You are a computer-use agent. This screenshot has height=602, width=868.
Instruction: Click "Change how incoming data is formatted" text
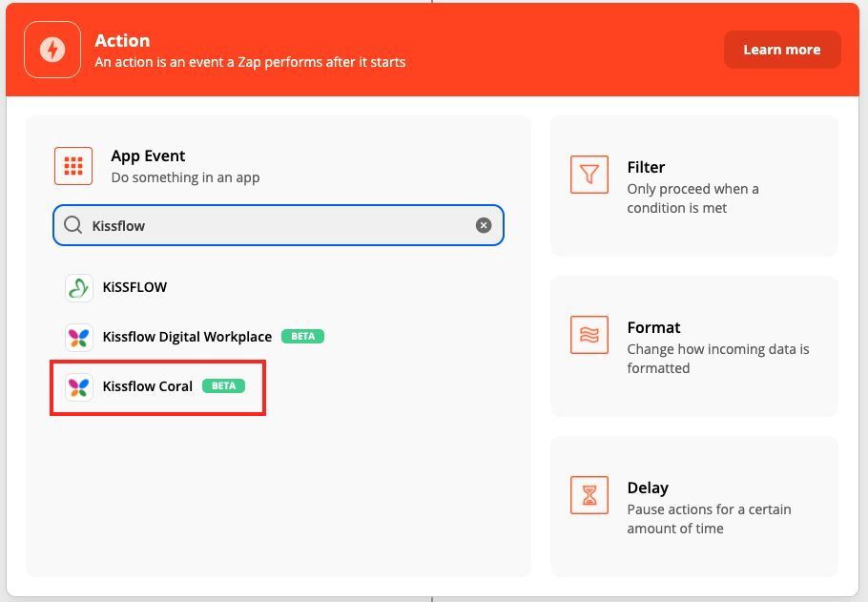click(x=718, y=359)
